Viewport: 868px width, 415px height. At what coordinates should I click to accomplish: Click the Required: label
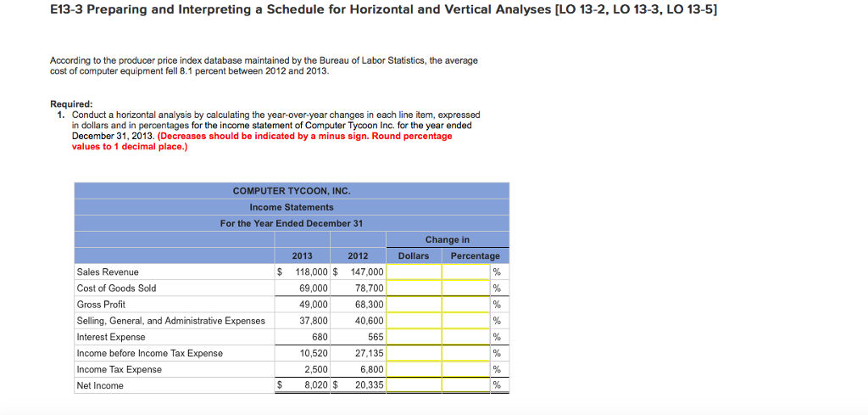tap(71, 104)
